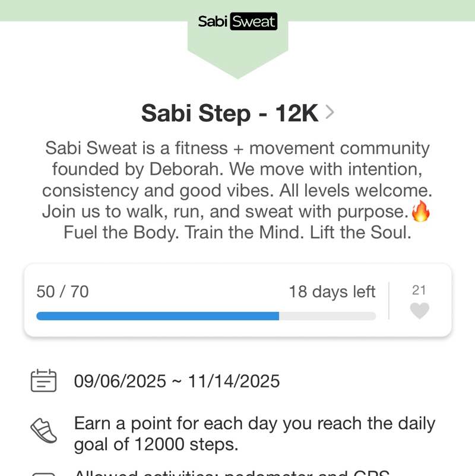Image resolution: width=475 pixels, height=476 pixels.
Task: Click the Fuel the Body tagline line
Action: [237, 232]
